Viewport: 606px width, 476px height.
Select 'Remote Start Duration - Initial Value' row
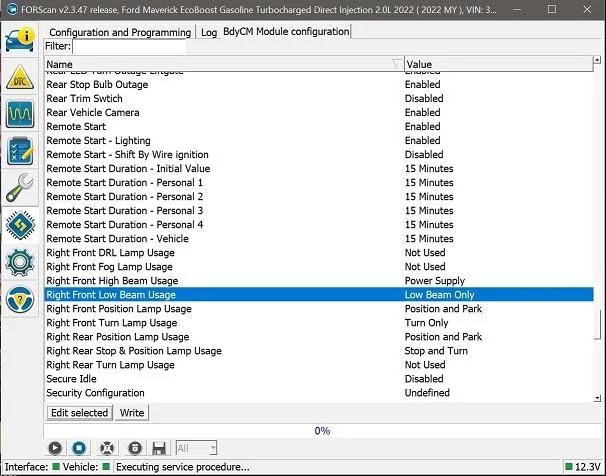pos(319,168)
